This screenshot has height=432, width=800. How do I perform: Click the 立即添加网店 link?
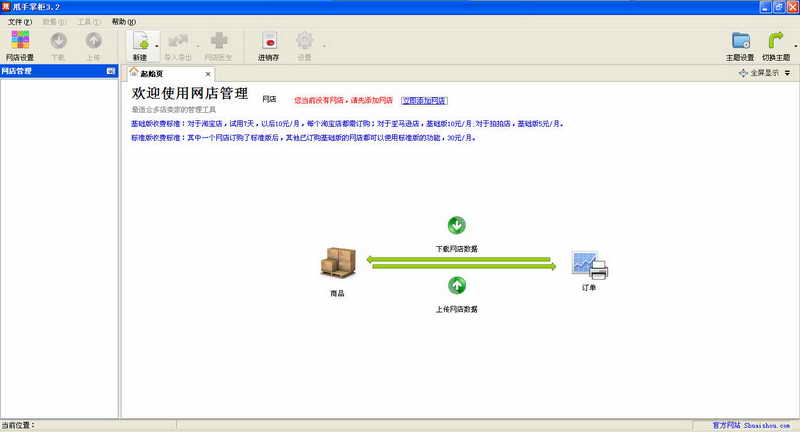coord(424,100)
